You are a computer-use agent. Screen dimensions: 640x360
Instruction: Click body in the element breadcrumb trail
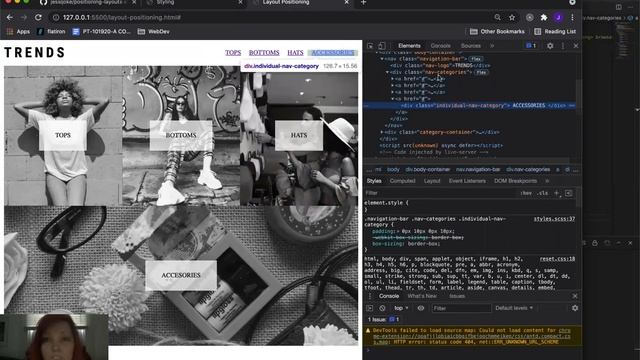[x=393, y=169]
